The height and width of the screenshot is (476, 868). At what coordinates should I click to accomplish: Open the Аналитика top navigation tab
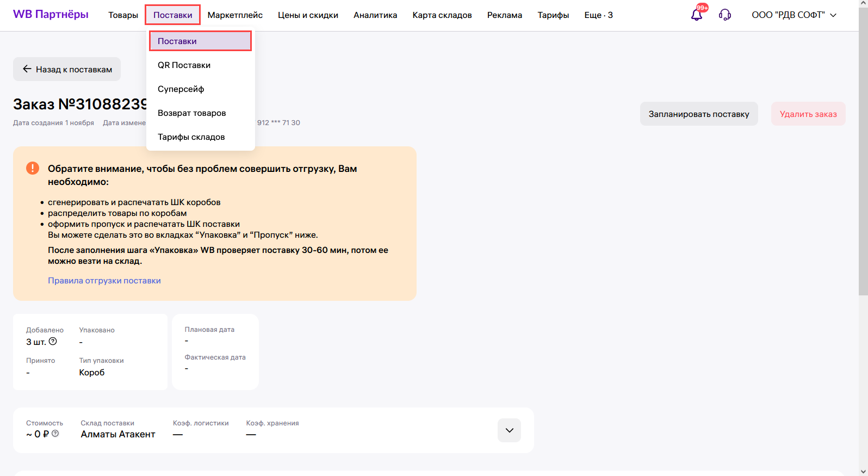pyautogui.click(x=375, y=15)
